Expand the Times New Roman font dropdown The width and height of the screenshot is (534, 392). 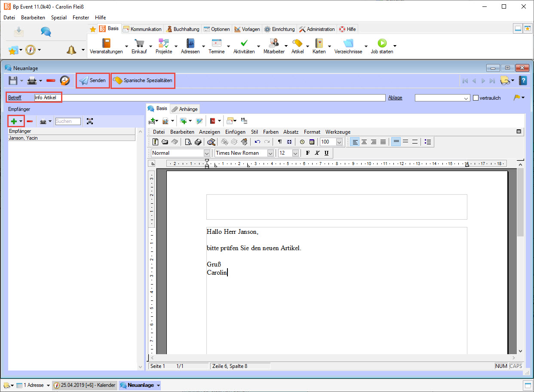pos(270,153)
